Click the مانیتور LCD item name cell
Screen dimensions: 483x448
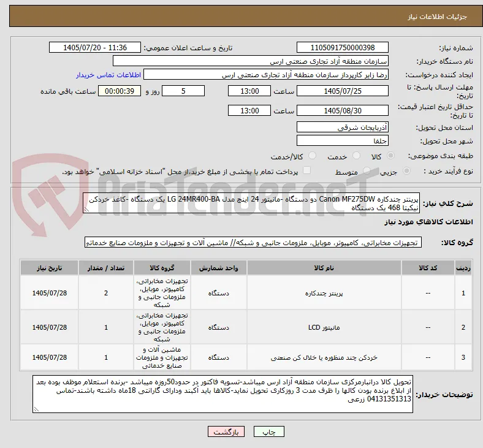pyautogui.click(x=324, y=327)
